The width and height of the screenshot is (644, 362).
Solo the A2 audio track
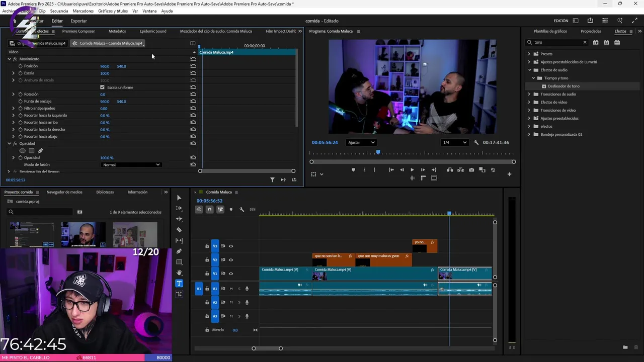coord(239,302)
